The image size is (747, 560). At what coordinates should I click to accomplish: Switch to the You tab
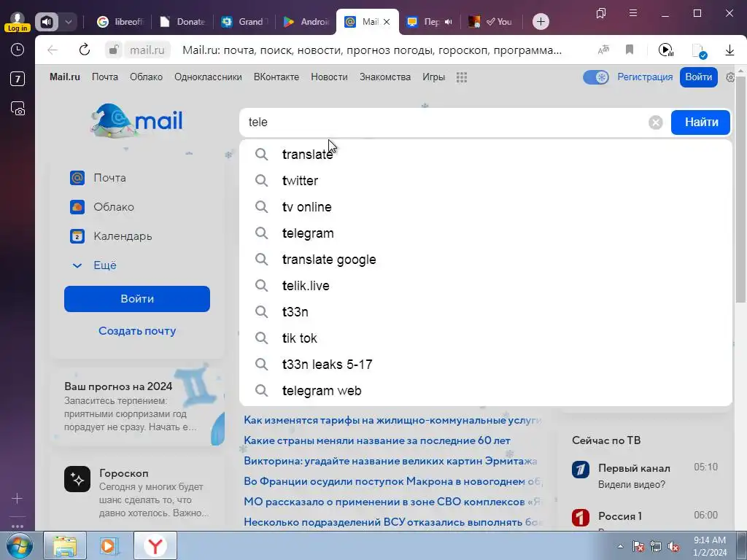click(x=491, y=22)
